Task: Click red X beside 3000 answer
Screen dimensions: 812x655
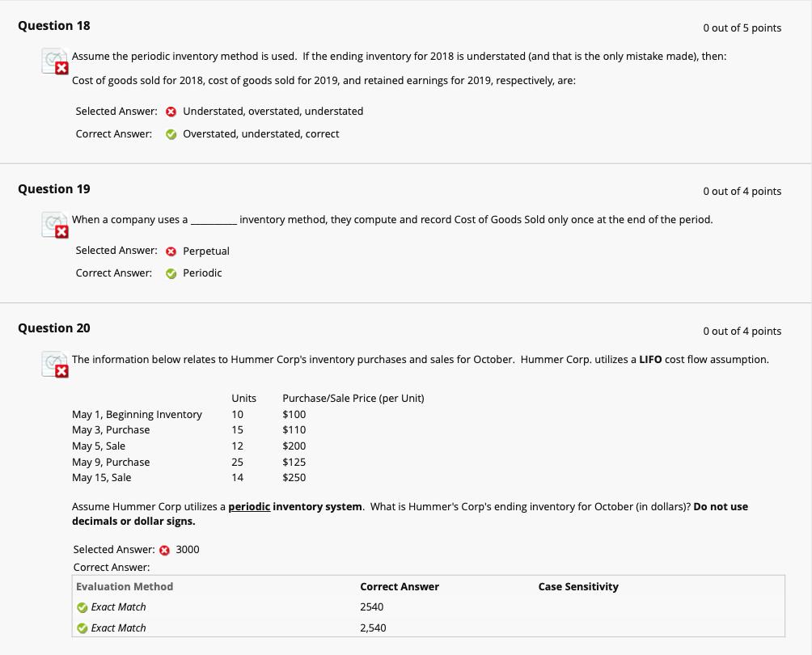Action: tap(165, 551)
